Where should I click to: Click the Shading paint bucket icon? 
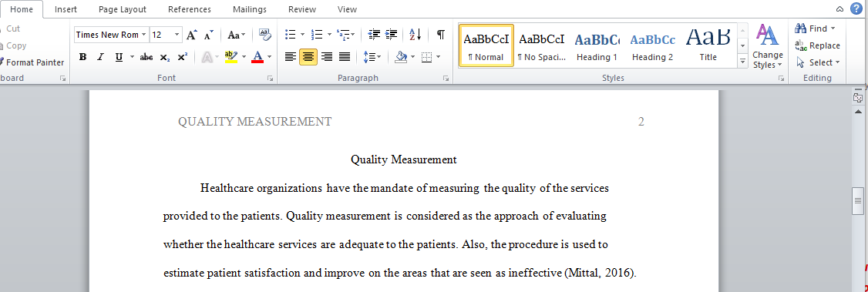(402, 57)
